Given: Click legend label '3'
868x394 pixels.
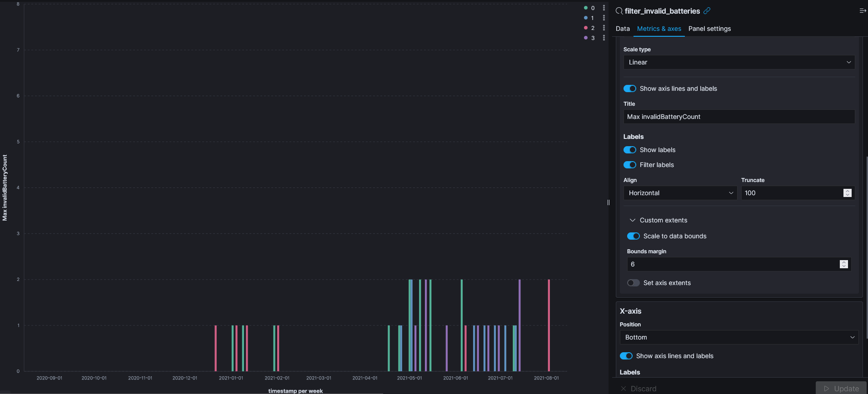Looking at the screenshot, I should 593,38.
